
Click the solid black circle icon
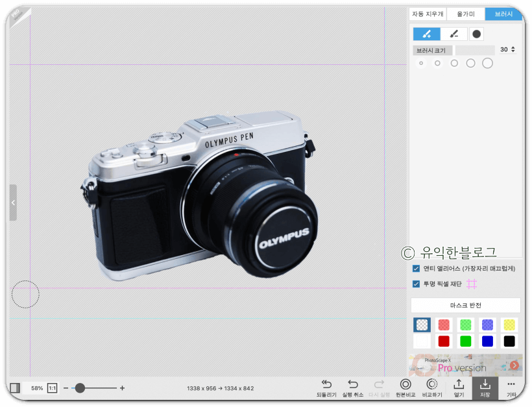click(x=476, y=34)
